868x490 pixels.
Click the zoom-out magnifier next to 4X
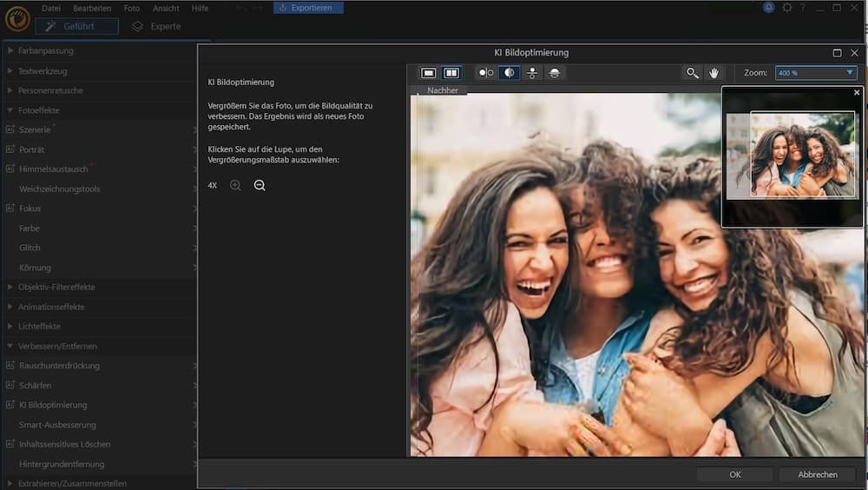click(260, 186)
